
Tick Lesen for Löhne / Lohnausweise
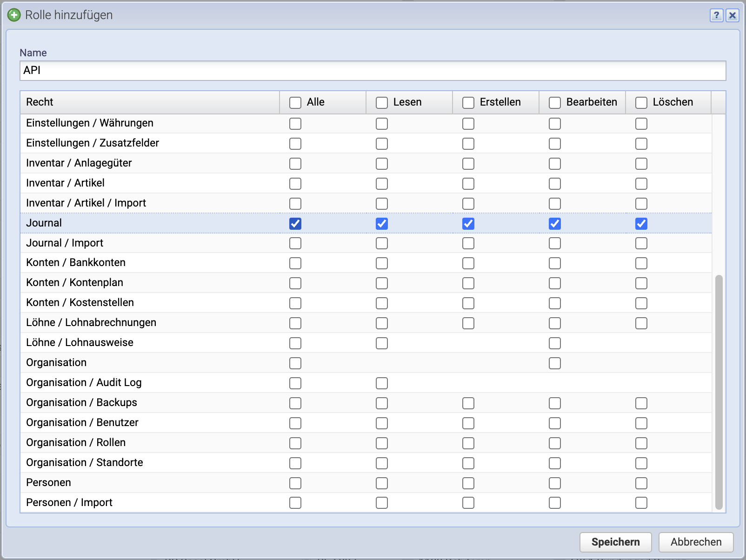click(x=382, y=343)
